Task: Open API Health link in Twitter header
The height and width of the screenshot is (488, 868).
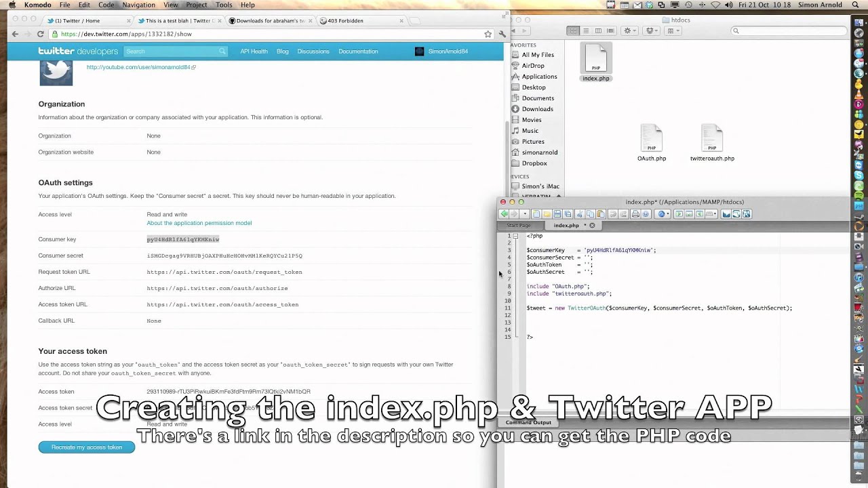Action: (x=254, y=52)
